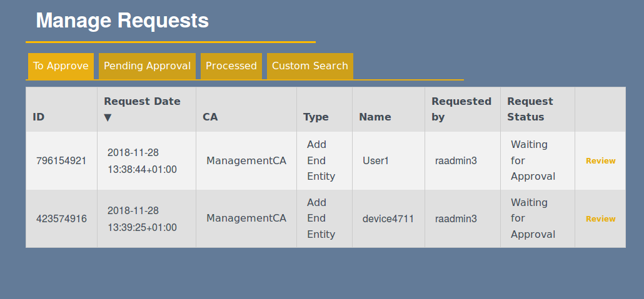Click the 13:38:44 request date cell
Screen dimensions: 644x299
[142, 161]
